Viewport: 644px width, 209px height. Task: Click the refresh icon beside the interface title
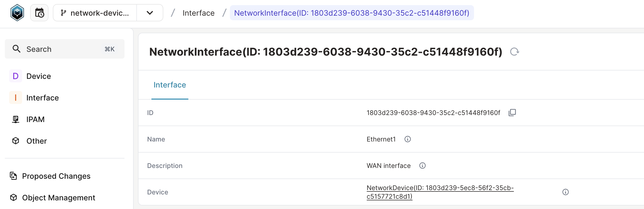[514, 51]
